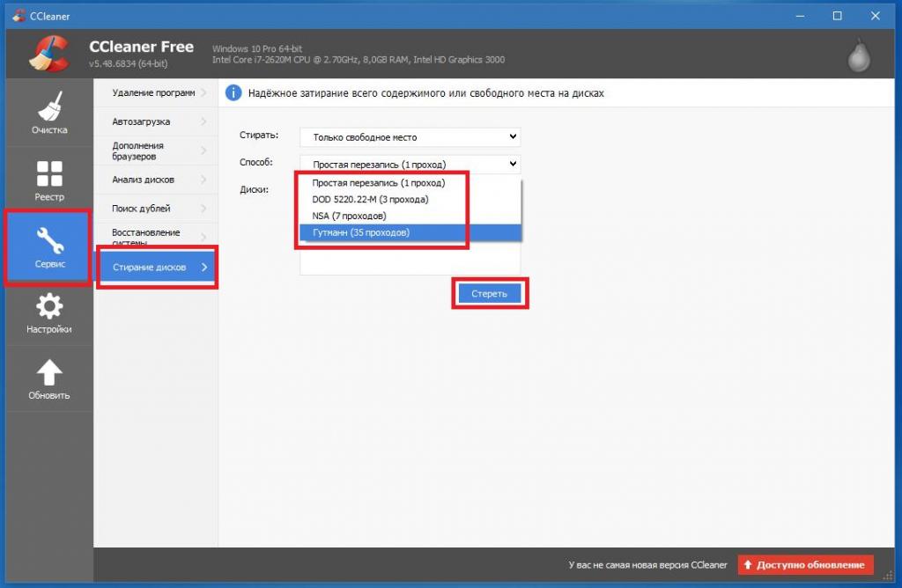Open the Реестр registry section

pos(49,180)
